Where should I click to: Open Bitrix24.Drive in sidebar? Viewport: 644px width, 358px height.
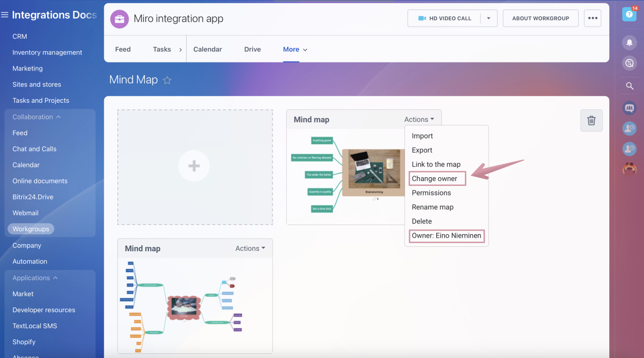point(33,197)
